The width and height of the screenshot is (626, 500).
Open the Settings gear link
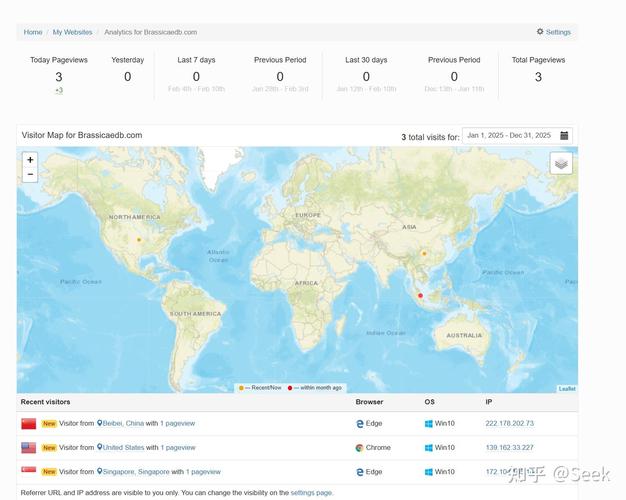[x=553, y=32]
